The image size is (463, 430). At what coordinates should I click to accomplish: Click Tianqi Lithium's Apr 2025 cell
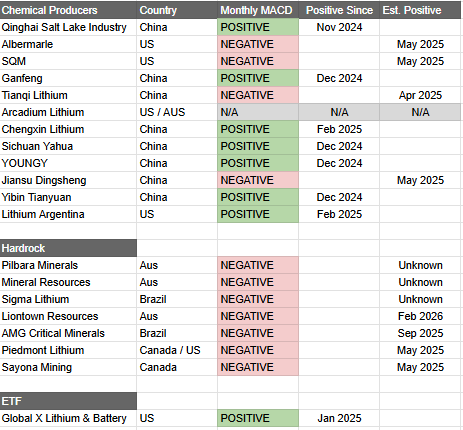point(420,95)
